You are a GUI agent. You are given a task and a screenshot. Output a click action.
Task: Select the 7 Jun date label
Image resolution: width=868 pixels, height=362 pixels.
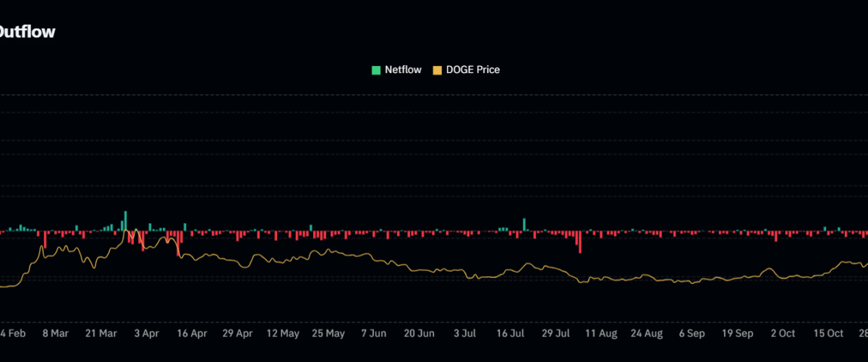pos(373,334)
